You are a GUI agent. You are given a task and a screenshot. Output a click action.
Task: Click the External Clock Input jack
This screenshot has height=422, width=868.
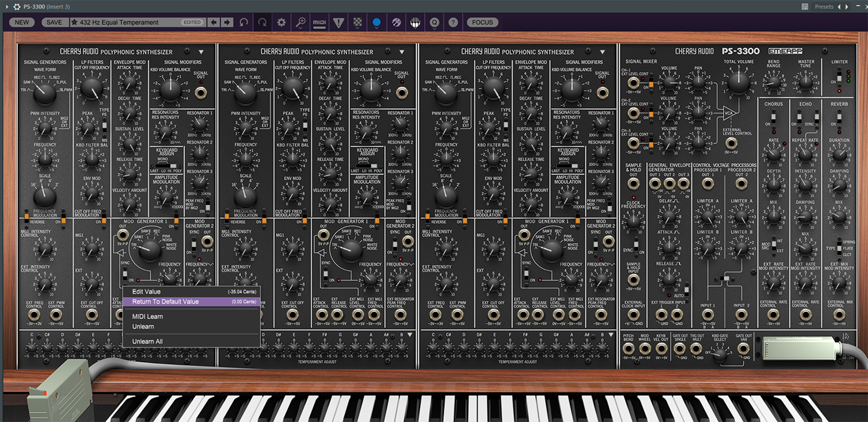click(634, 315)
